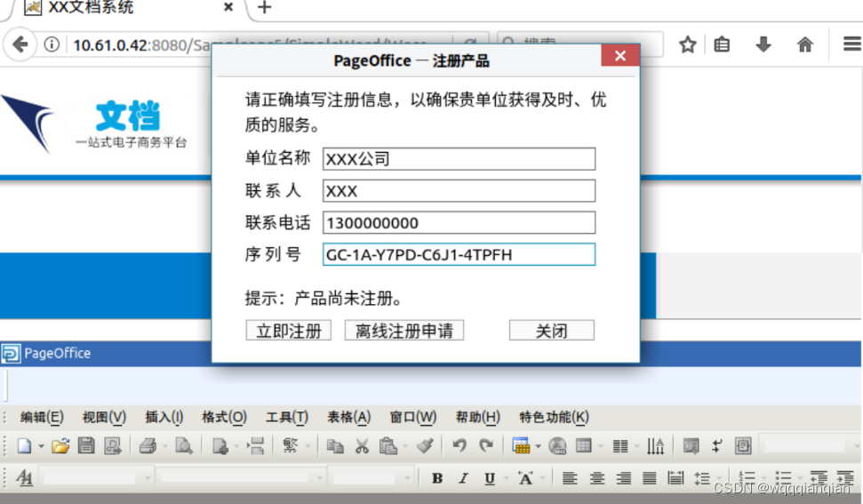Toggle italic formatting

(463, 478)
